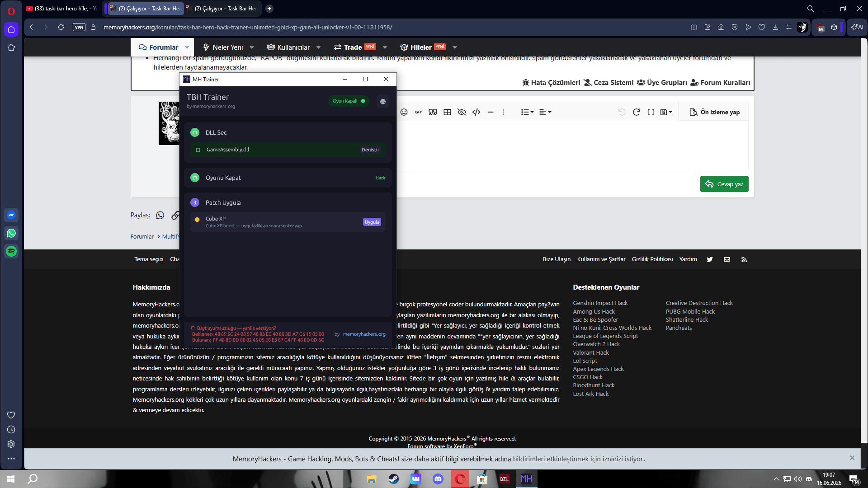
Task: Open the new browser tab button
Action: click(269, 9)
